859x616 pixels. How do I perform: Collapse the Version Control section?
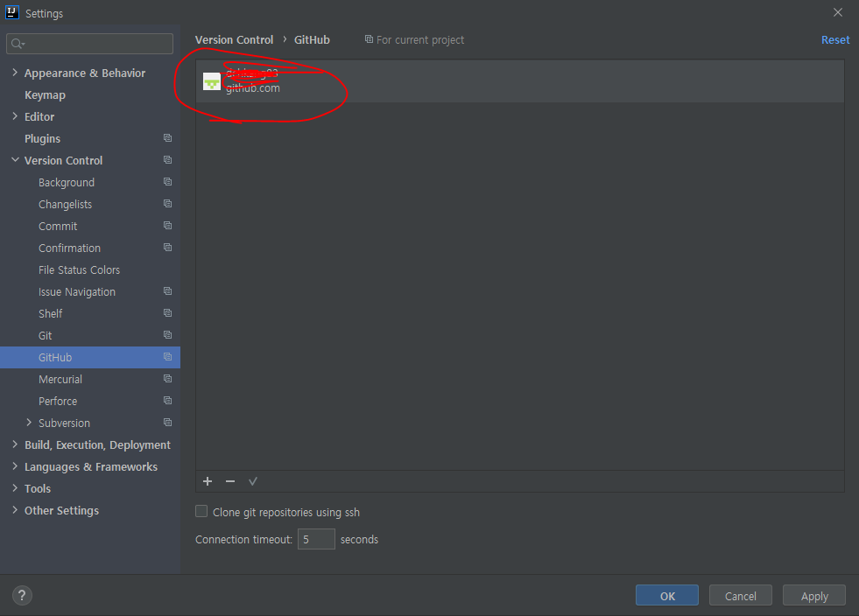pyautogui.click(x=15, y=160)
